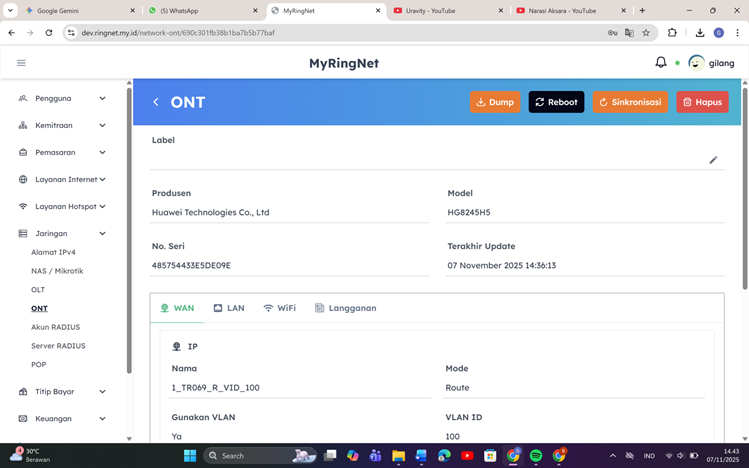Expand the Keuangan menu chevron
749x468 pixels.
point(102,419)
